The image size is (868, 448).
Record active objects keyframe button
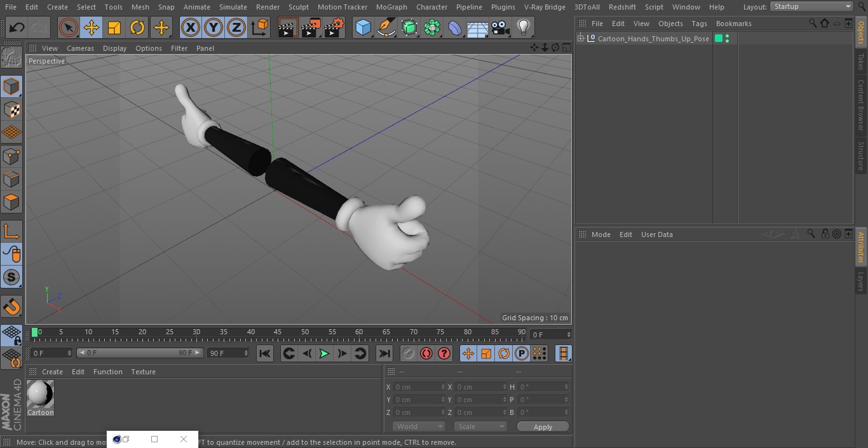pyautogui.click(x=409, y=353)
